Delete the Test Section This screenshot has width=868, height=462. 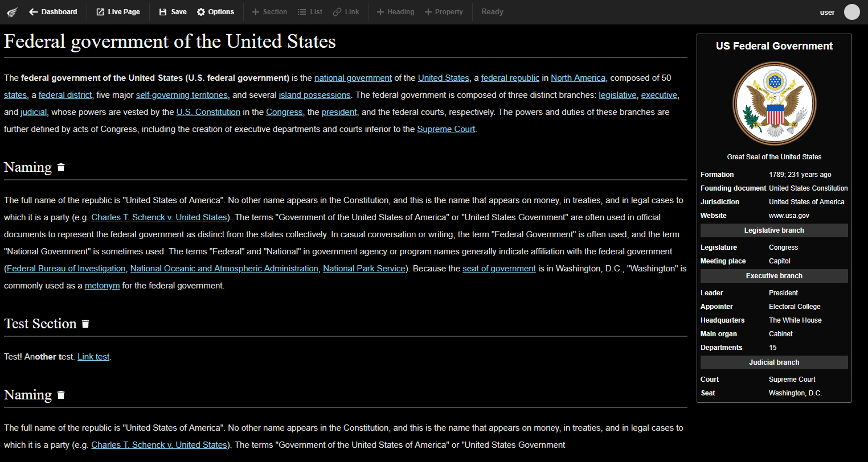tap(85, 324)
